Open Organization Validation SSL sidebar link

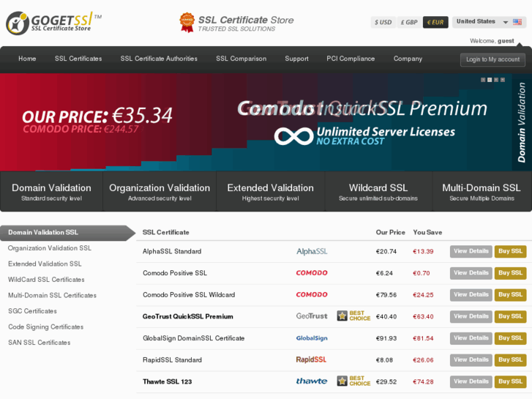50,248
